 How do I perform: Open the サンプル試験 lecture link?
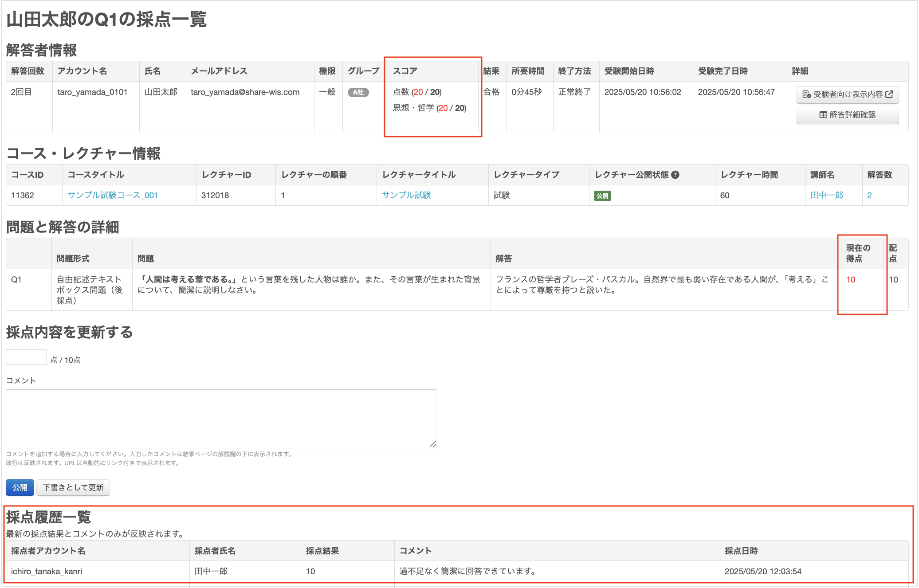click(x=406, y=195)
